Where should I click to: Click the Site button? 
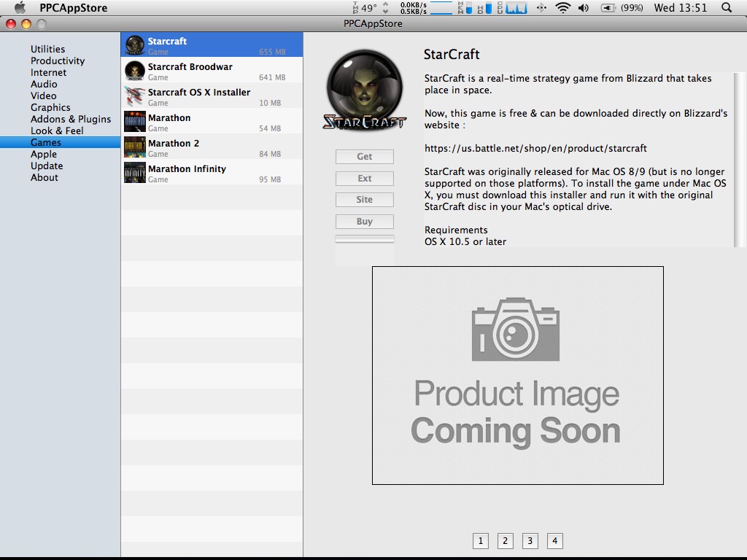[365, 200]
